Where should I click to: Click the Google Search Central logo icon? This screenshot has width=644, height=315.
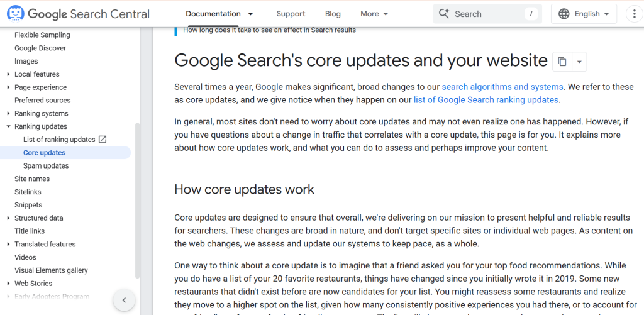click(x=16, y=13)
